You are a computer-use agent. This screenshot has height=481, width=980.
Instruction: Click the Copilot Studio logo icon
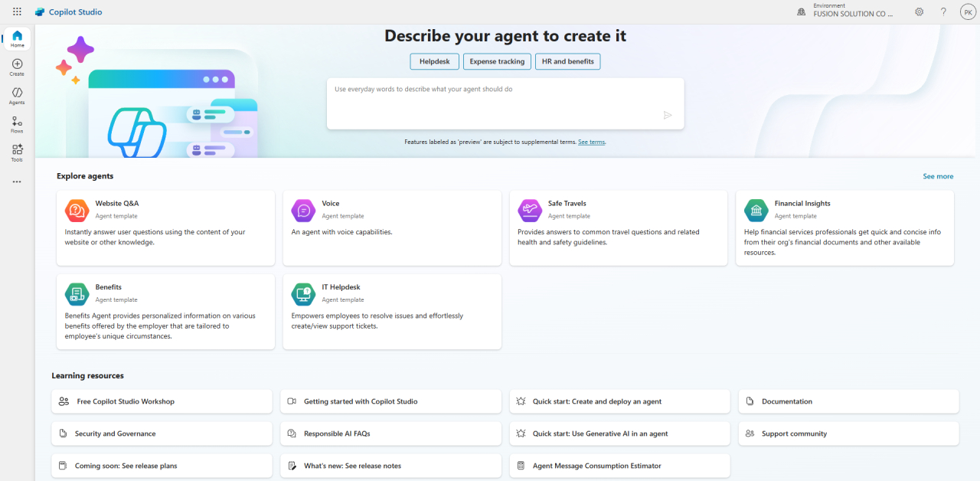pyautogui.click(x=40, y=12)
